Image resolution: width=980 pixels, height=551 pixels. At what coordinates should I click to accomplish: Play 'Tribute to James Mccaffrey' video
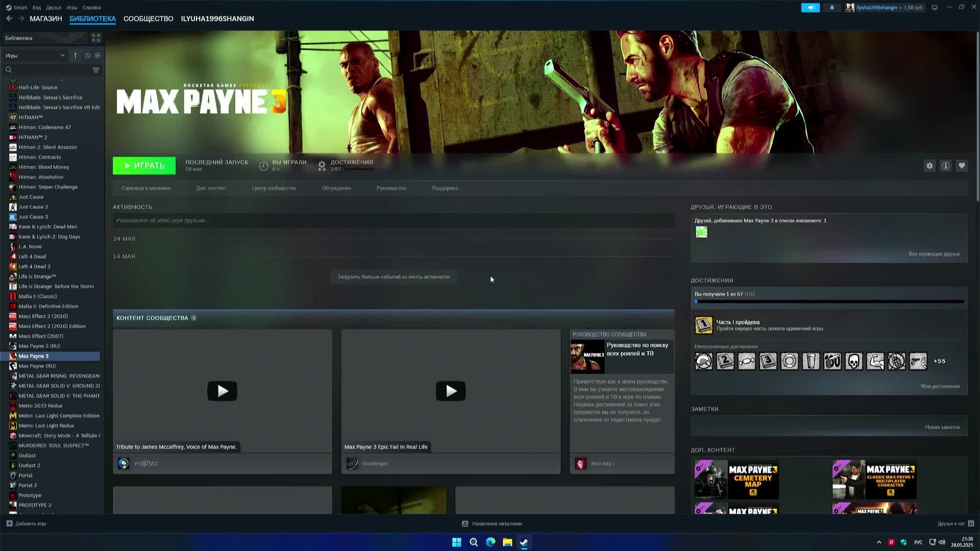pyautogui.click(x=222, y=391)
